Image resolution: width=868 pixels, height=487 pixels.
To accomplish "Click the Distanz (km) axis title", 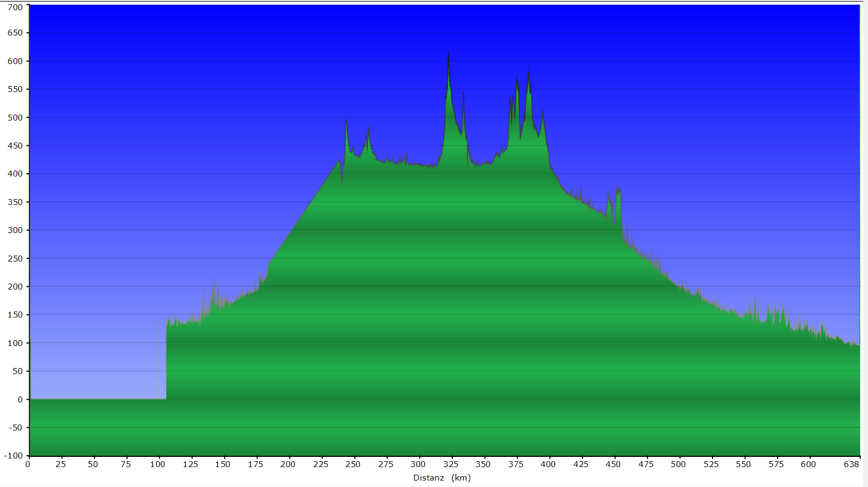I will point(442,478).
